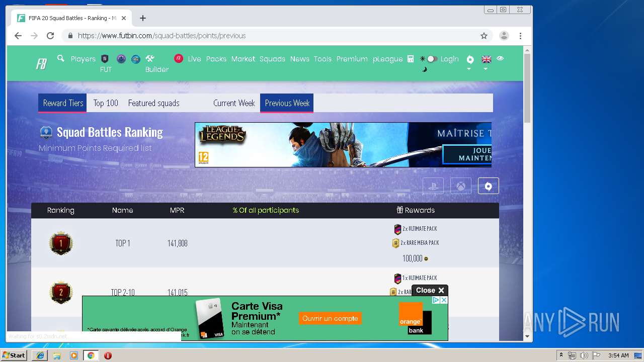Click the FUTBIN logo in the header
Viewport: 644px width, 362px height.
pos(41,64)
